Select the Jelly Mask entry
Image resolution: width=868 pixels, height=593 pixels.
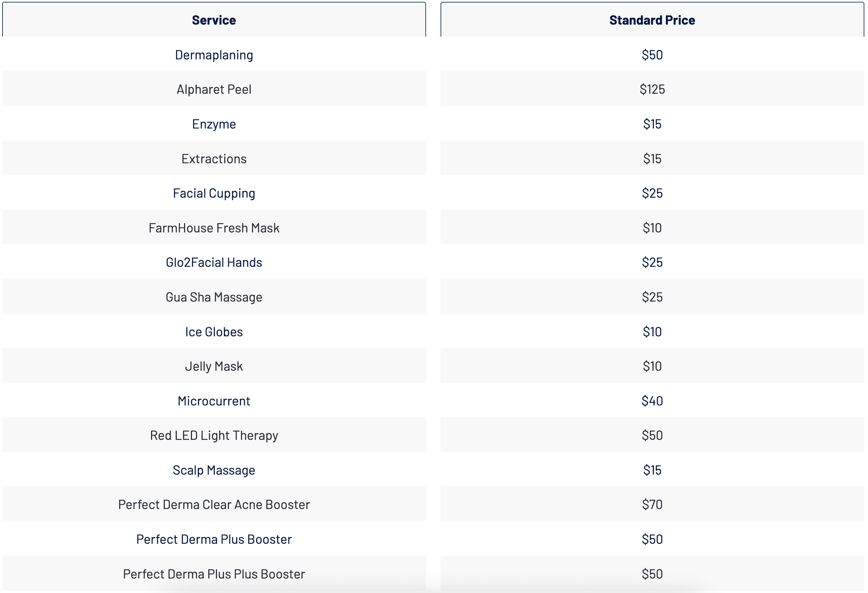click(214, 366)
